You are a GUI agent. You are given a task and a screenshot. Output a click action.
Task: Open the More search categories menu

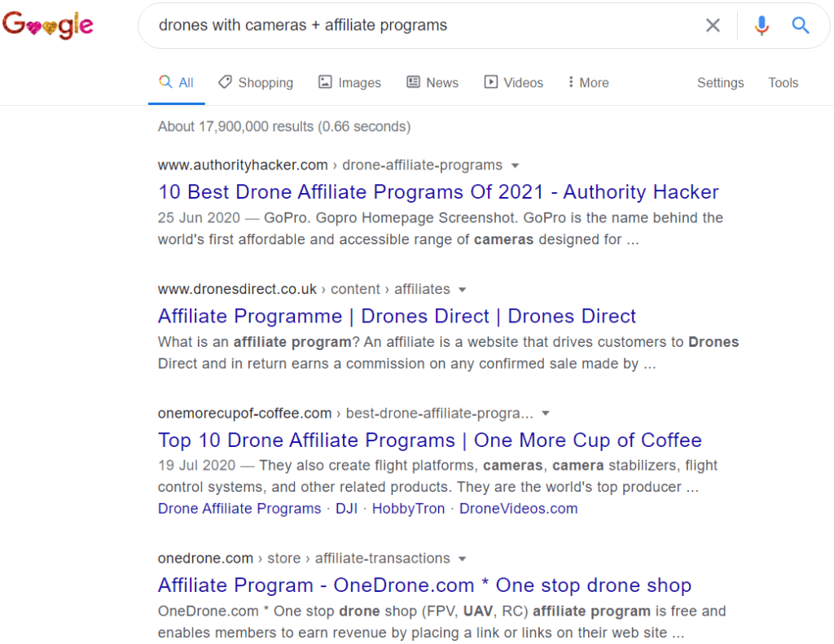point(588,83)
